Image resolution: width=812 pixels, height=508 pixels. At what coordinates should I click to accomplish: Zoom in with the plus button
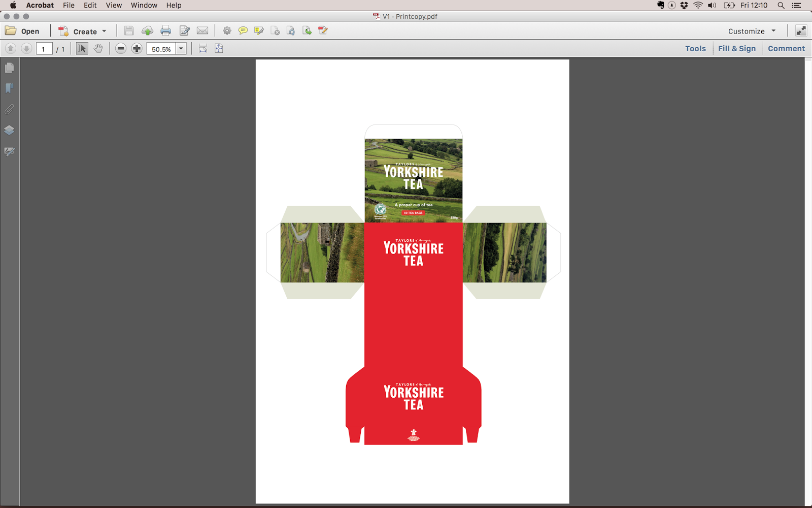[137, 49]
